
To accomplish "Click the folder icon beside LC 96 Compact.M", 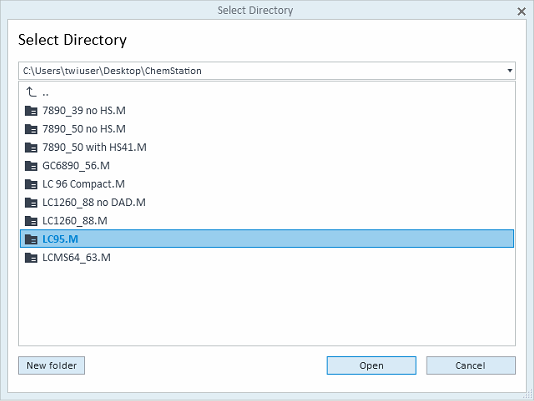I will 31,184.
